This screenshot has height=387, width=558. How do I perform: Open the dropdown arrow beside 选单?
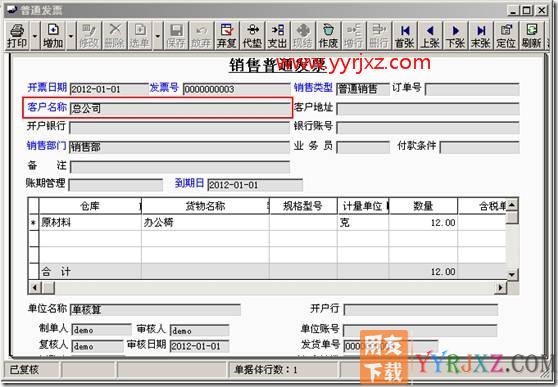tap(158, 36)
